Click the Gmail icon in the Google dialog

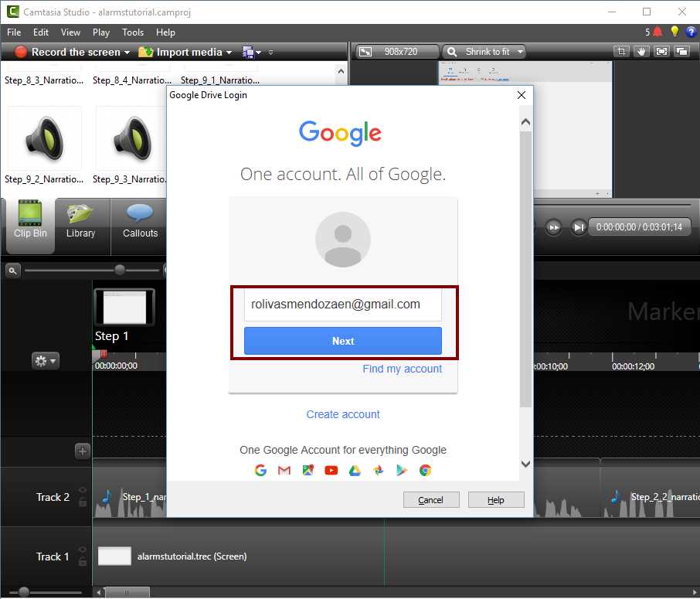click(x=284, y=469)
